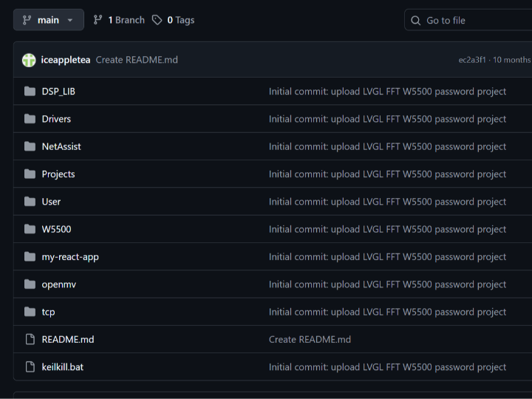Click the branch icon next to 1 Branch

point(98,20)
